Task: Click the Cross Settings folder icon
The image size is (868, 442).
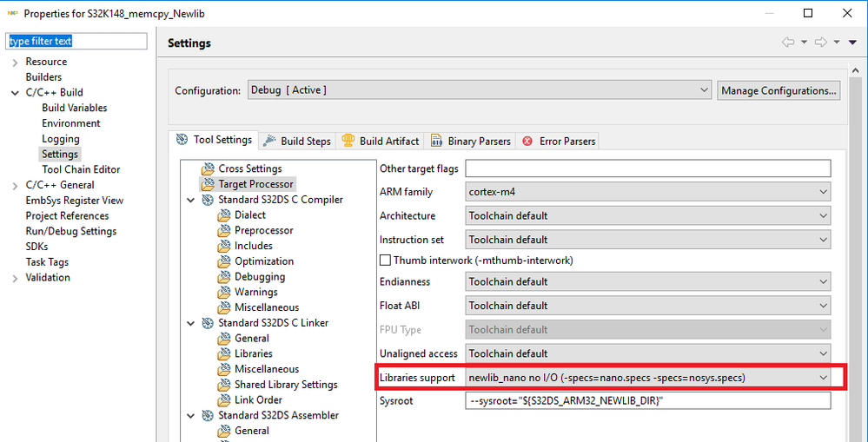Action: tap(208, 168)
